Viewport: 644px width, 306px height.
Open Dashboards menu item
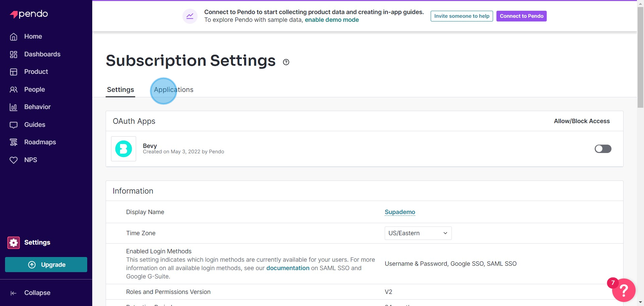pos(42,54)
